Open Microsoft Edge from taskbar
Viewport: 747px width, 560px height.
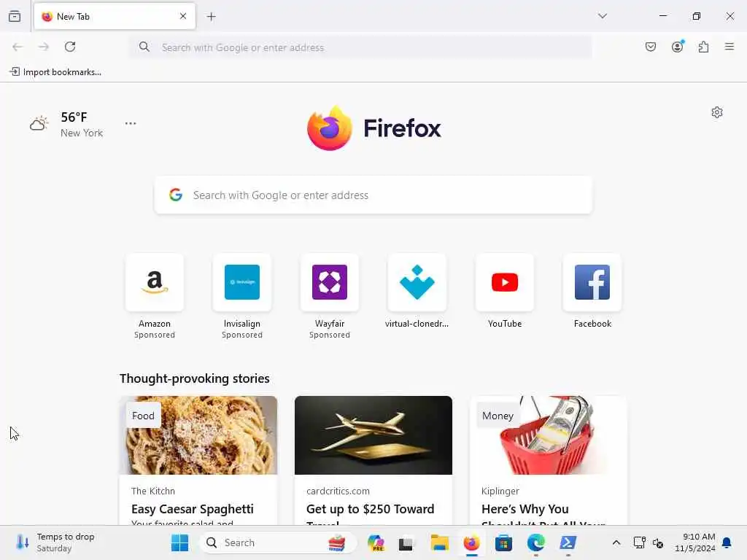(536, 542)
